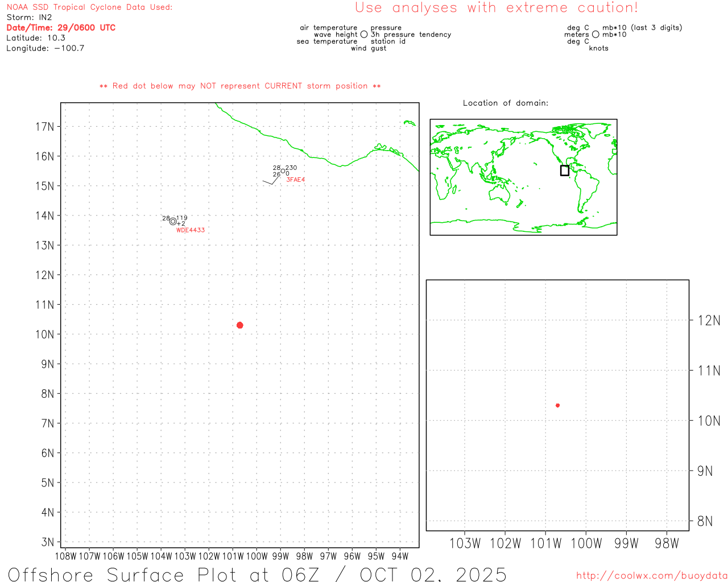
Task: Click the red storm position dot on main map
Action: 240,325
